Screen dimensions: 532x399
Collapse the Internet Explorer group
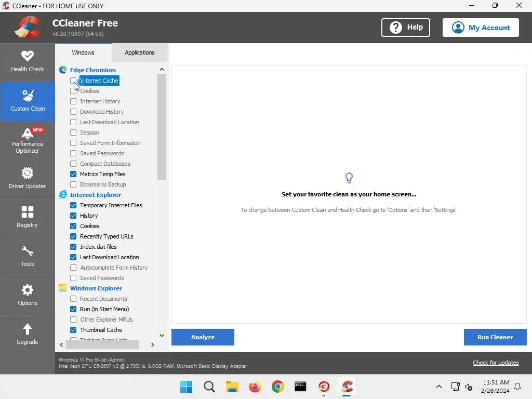96,195
